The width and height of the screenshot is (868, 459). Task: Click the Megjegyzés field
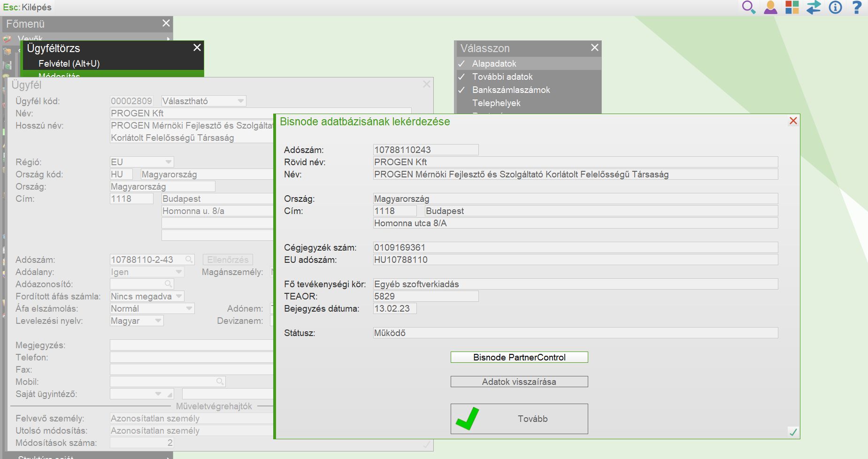click(192, 345)
